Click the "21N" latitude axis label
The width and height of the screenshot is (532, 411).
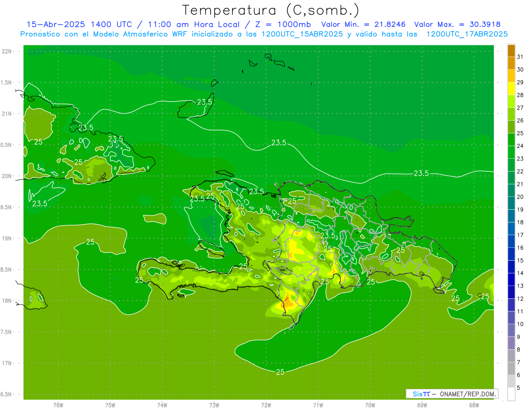click(x=7, y=114)
